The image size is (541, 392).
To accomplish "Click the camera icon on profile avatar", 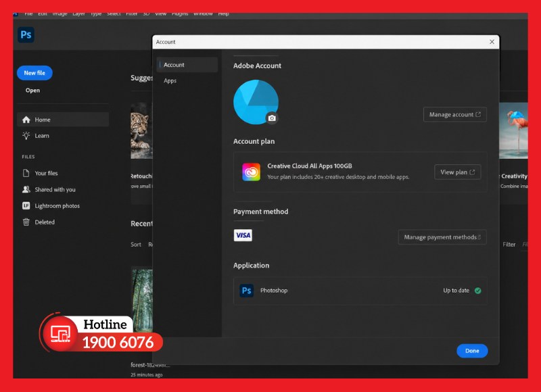I will point(272,118).
